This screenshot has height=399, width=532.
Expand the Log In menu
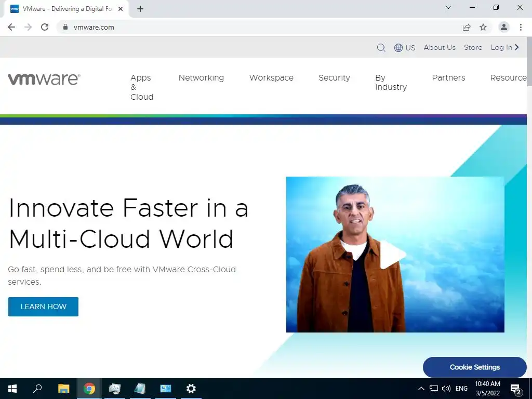click(x=505, y=47)
